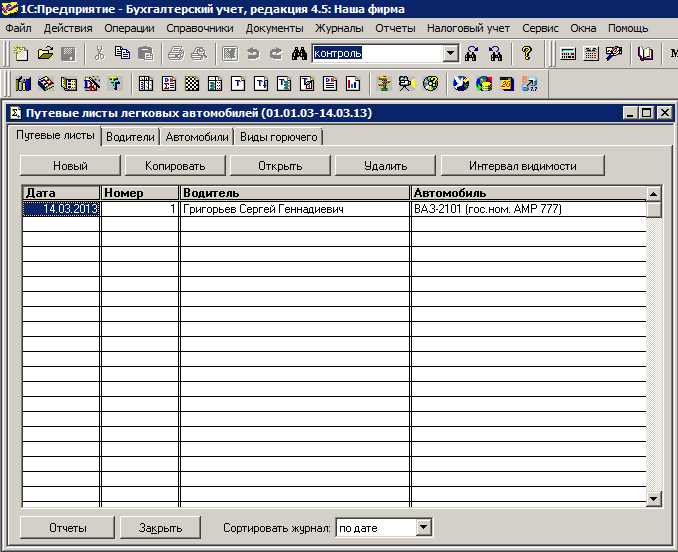Click the Find previous binoculars icon
Viewport: 678px width, 552px height.
pyautogui.click(x=496, y=54)
